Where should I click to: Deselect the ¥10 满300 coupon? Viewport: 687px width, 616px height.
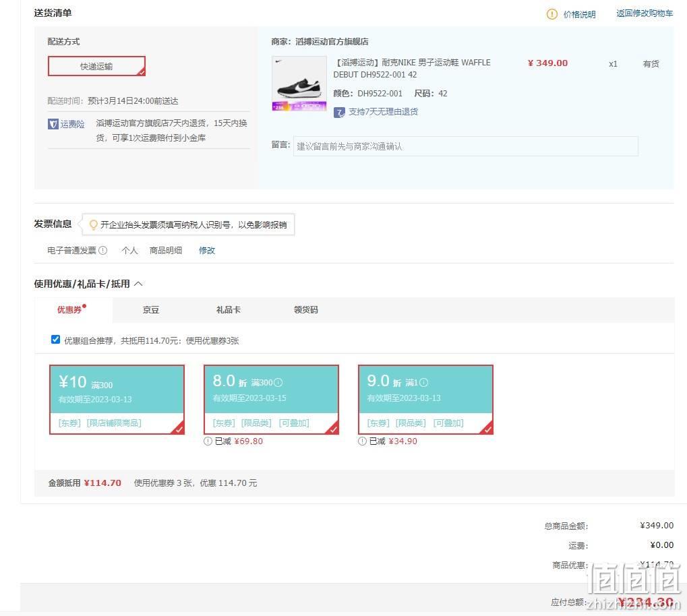117,400
